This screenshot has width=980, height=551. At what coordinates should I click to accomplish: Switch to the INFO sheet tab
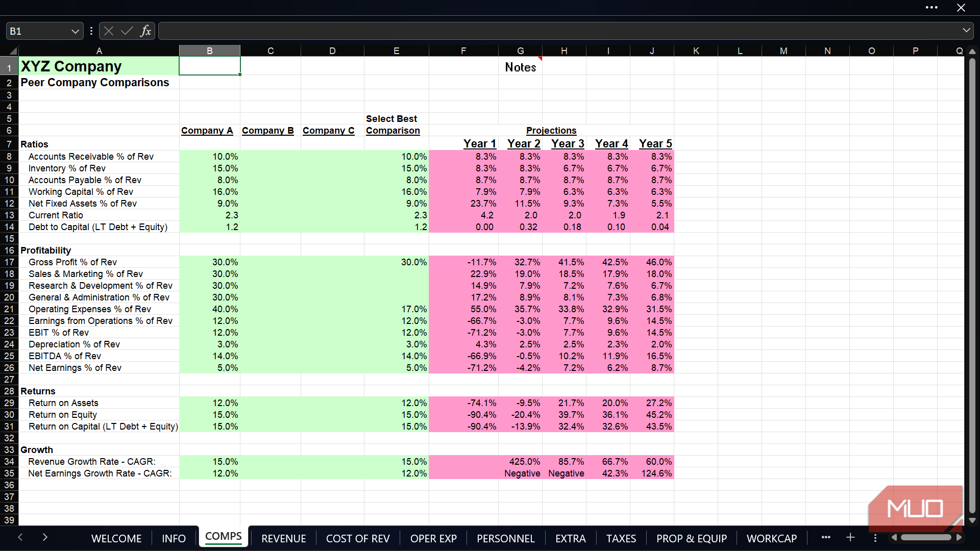pos(174,538)
